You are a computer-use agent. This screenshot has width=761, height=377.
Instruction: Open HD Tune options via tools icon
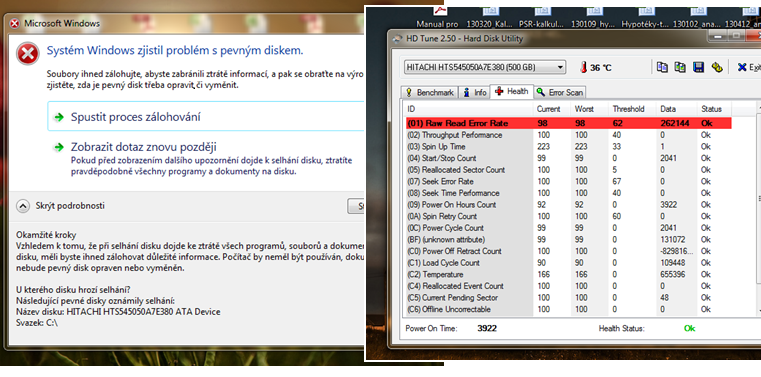pyautogui.click(x=717, y=67)
